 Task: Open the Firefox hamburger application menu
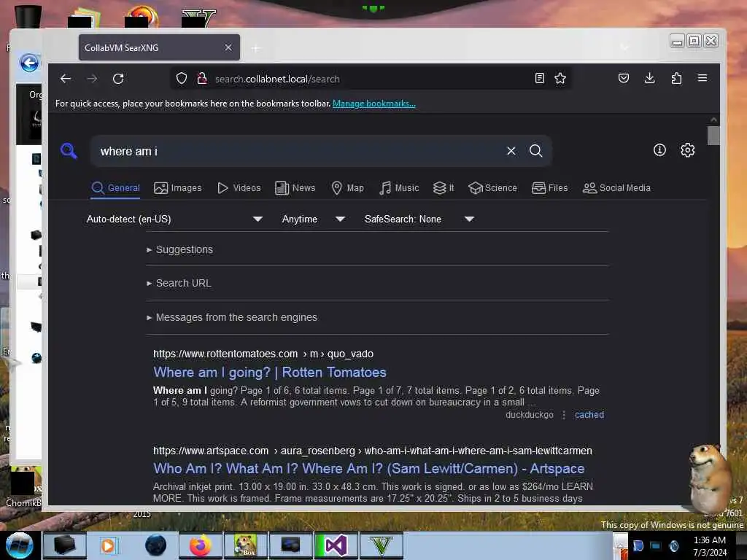point(703,78)
